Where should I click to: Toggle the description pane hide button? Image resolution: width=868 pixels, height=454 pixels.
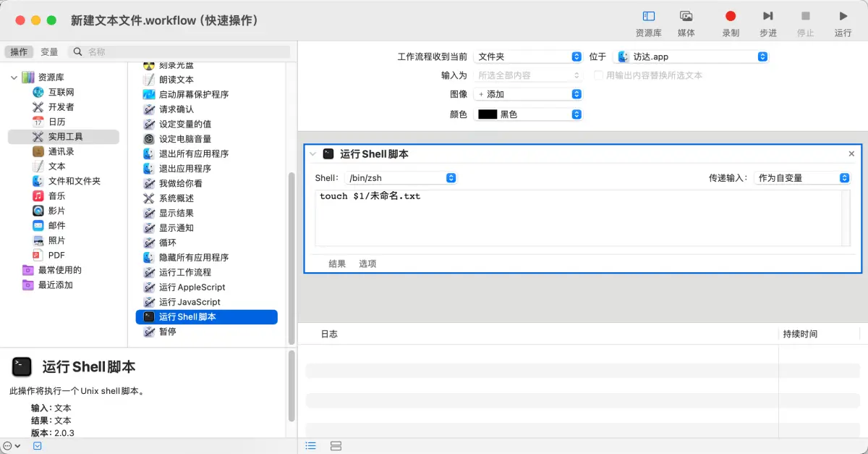click(x=38, y=446)
